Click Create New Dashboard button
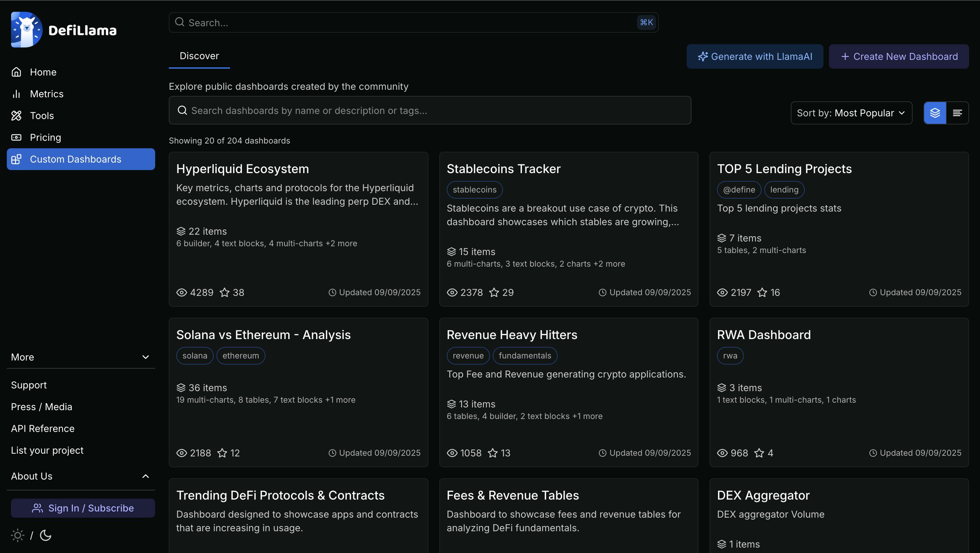 pos(899,56)
